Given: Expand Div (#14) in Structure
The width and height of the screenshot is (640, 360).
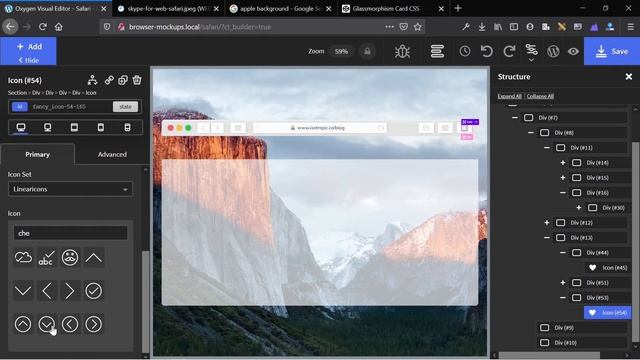Looking at the screenshot, I should [x=563, y=163].
